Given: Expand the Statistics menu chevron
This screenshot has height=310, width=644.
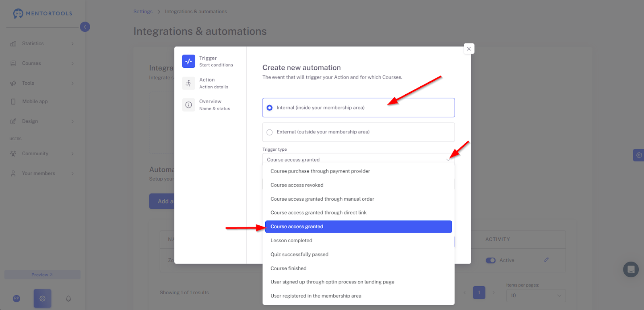Looking at the screenshot, I should pyautogui.click(x=72, y=44).
